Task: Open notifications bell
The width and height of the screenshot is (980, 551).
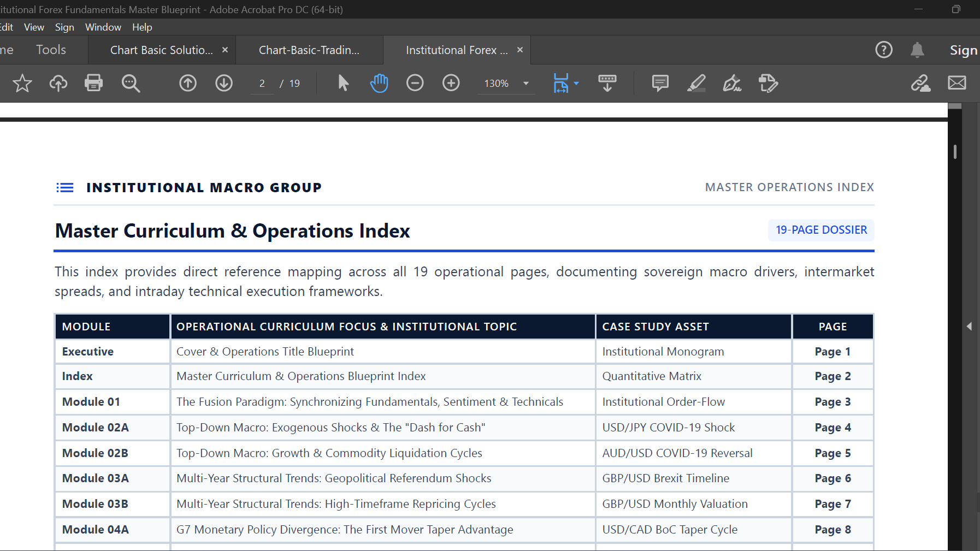Action: click(917, 50)
